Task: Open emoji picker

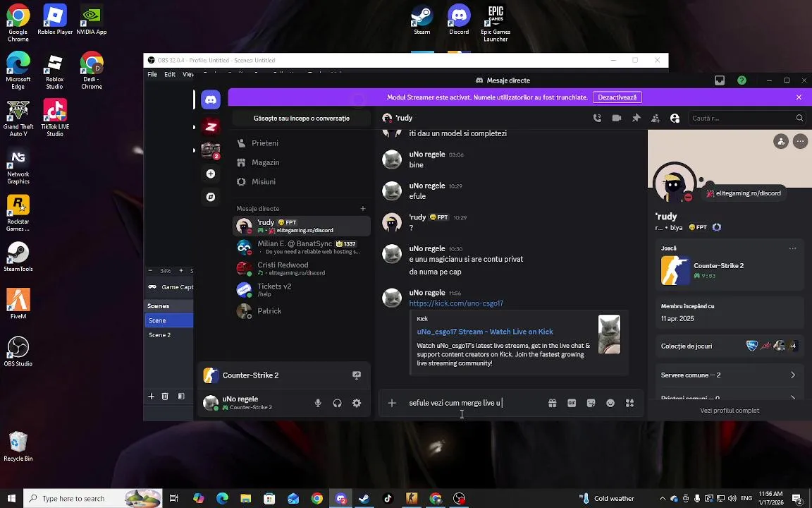Action: (x=610, y=403)
